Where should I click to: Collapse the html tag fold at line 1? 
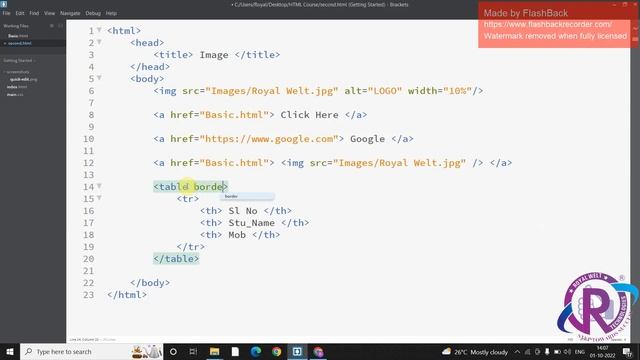[99, 30]
